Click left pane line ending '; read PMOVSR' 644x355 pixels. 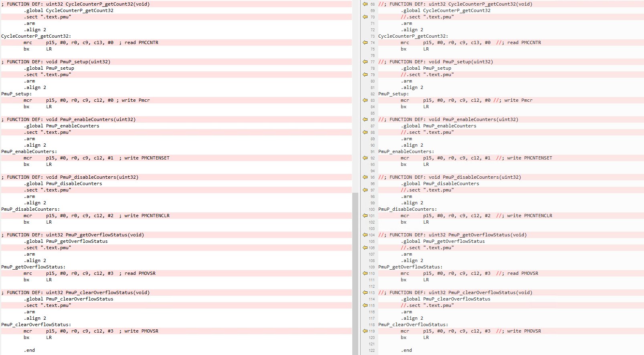176,273
